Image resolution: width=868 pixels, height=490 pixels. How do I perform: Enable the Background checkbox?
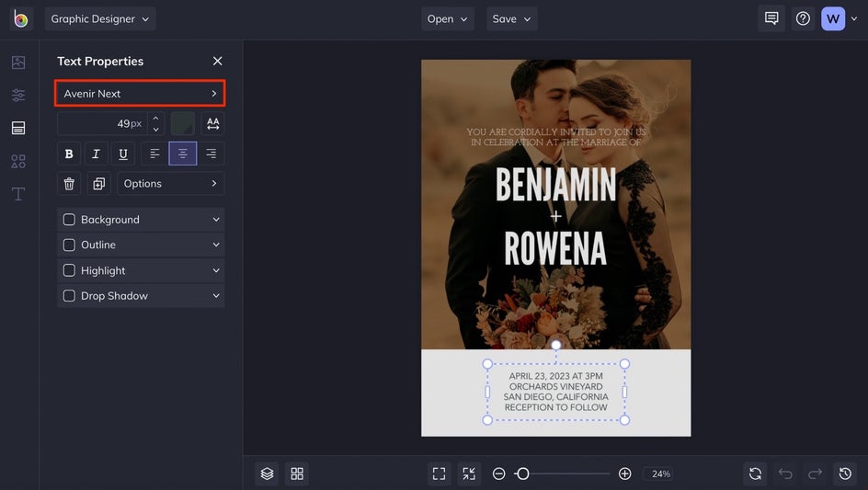tap(69, 220)
